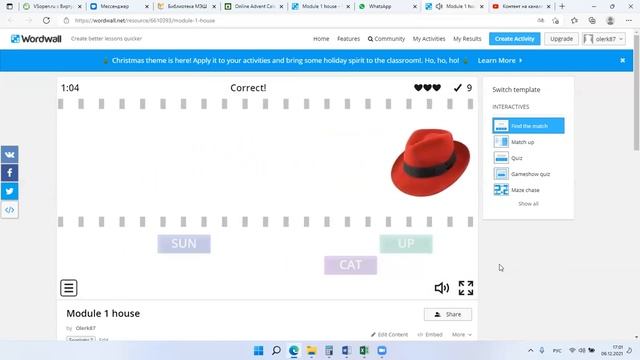Open the Wordwall logo home link

(36, 39)
